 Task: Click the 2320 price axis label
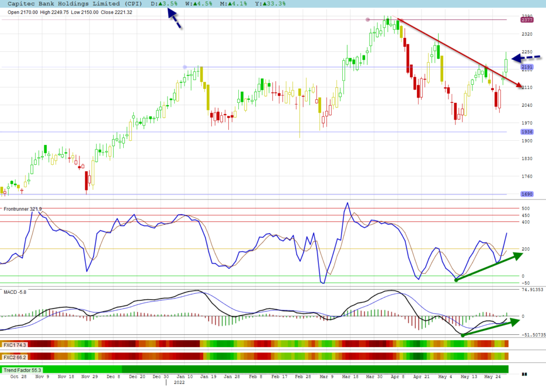tap(527, 34)
